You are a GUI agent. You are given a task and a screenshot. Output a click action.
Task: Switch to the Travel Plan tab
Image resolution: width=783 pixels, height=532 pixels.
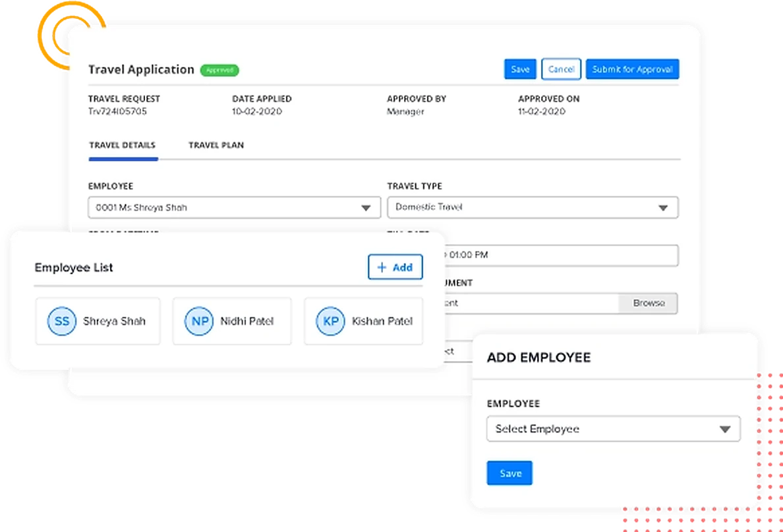[216, 146]
